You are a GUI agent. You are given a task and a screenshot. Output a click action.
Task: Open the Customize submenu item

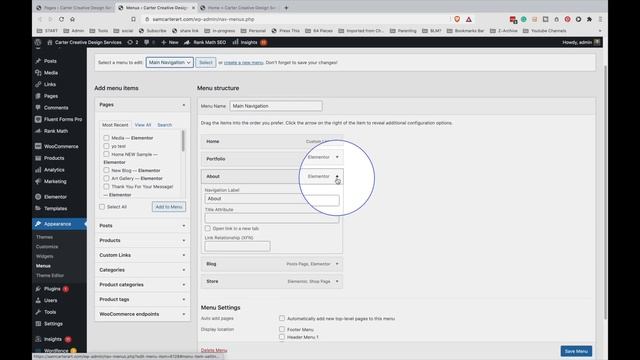pos(47,247)
